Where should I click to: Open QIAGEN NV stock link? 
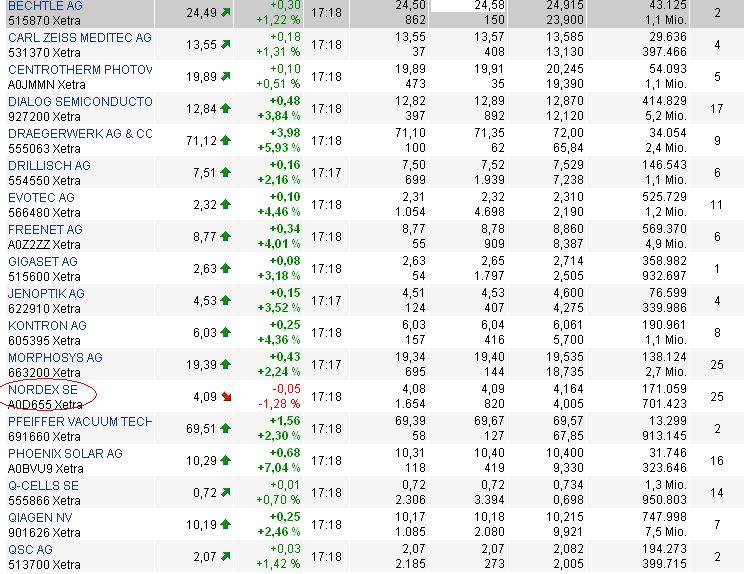tap(40, 518)
